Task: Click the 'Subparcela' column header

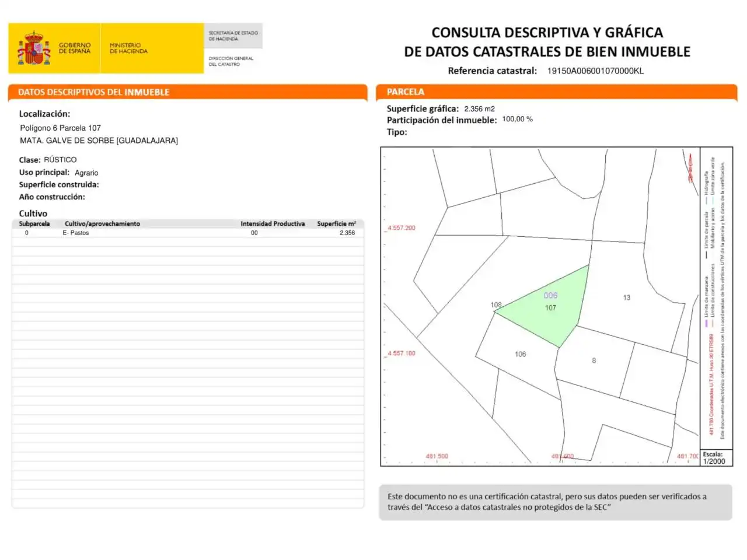Action: 34,223
